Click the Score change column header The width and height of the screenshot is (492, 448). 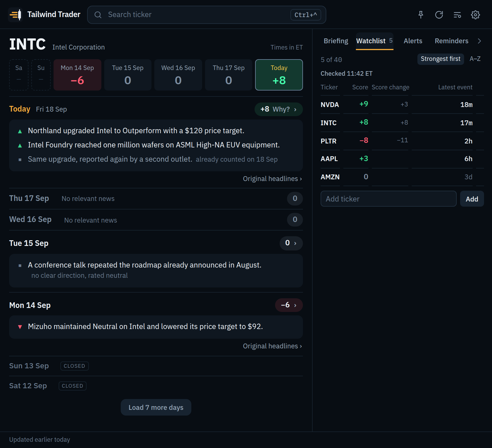click(390, 87)
